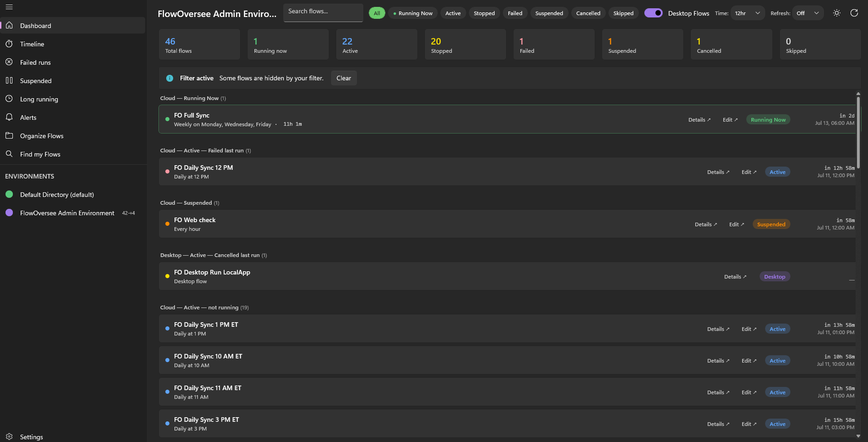The height and width of the screenshot is (442, 868).
Task: Click the FO Daily Sync 11 AM ET flow name
Action: (208, 388)
